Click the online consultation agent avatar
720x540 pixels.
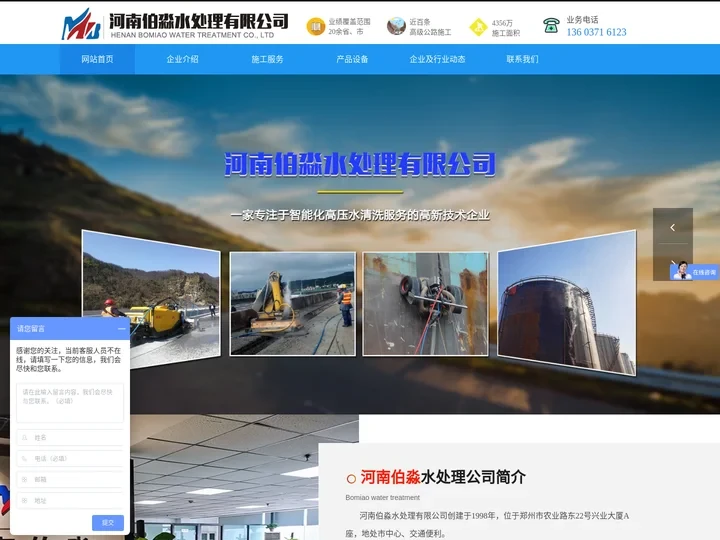pyautogui.click(x=682, y=271)
